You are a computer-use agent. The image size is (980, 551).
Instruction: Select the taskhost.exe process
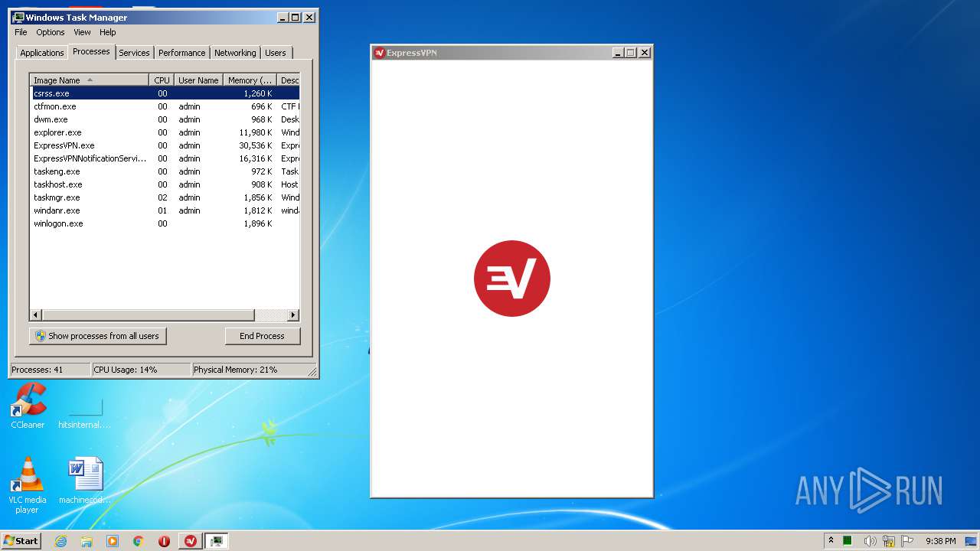tap(165, 184)
